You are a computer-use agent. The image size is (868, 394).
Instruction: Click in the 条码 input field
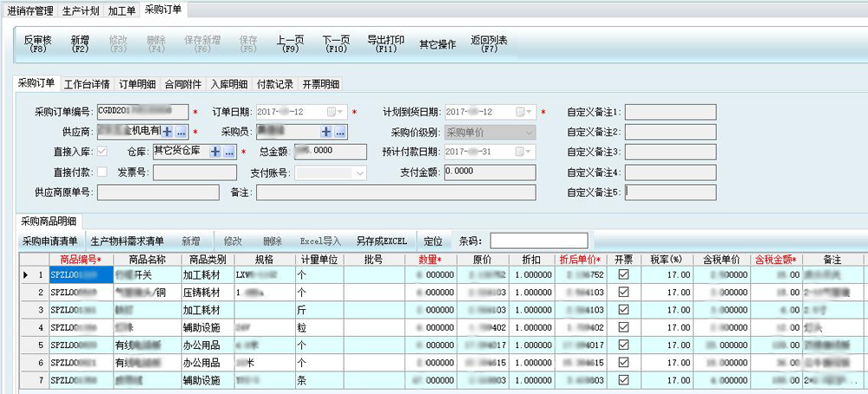pos(539,240)
